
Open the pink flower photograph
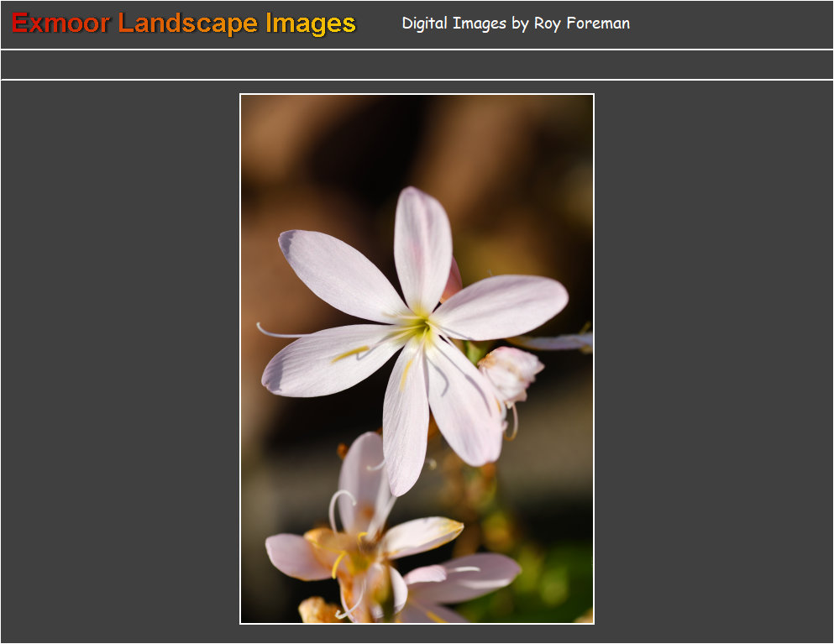click(x=417, y=359)
